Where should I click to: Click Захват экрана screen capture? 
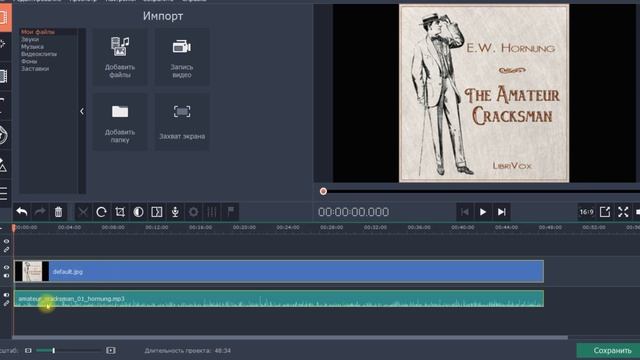(x=182, y=122)
